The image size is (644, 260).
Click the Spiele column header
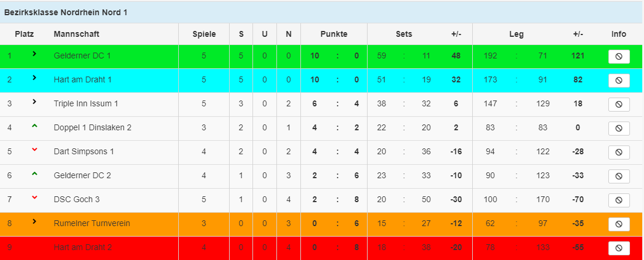click(x=204, y=34)
